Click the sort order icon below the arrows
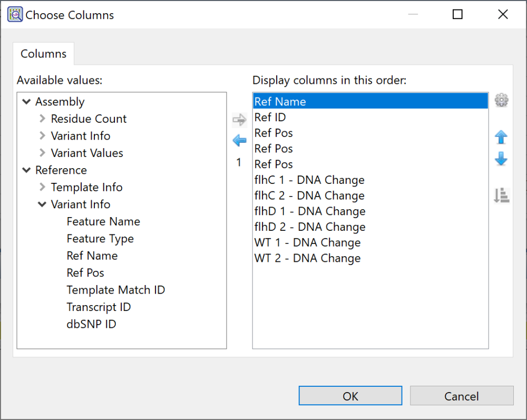Screen dimensions: 527x420 pyautogui.click(x=501, y=196)
